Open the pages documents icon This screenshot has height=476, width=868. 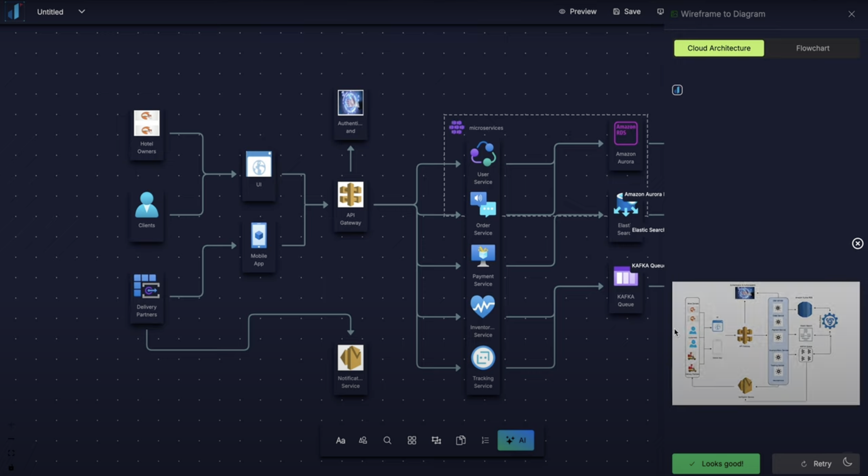461,440
